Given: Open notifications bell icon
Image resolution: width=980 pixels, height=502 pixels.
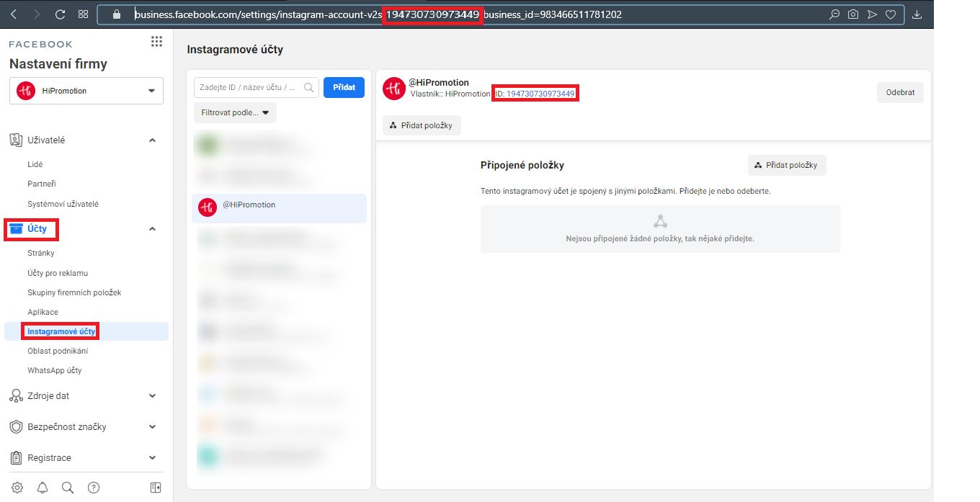Looking at the screenshot, I should click(x=43, y=488).
